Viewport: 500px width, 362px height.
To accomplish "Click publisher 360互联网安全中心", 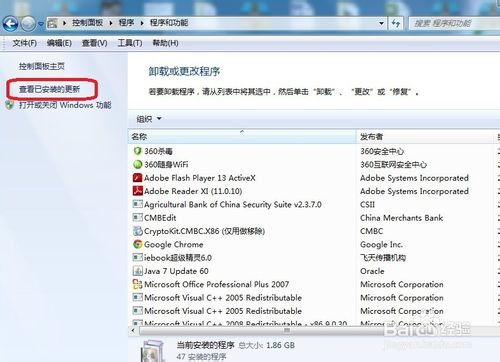I will click(393, 164).
